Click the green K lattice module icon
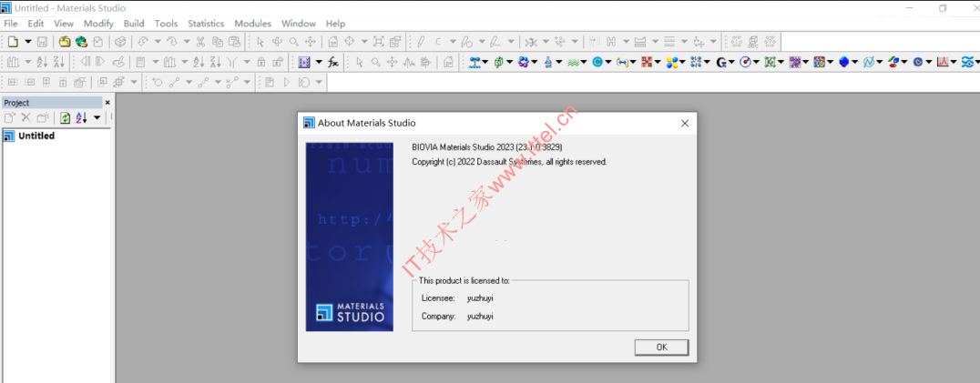 click(770, 62)
